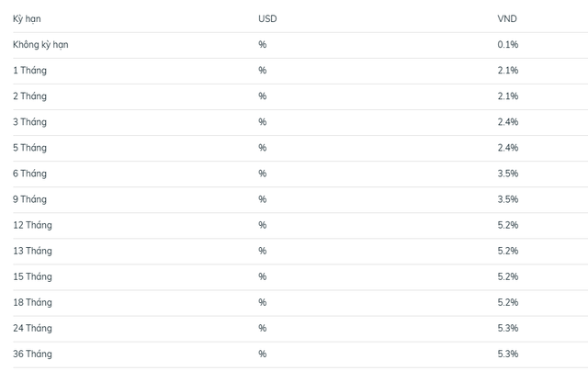This screenshot has height=371, width=588.
Task: Click the "Kỳ hạn" column header
Action: [x=28, y=18]
